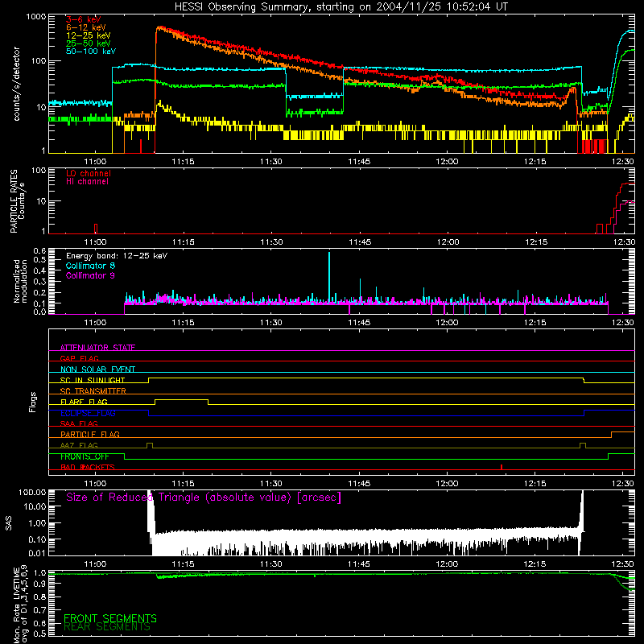Click the red tick on the BAD PACKETS line
This screenshot has width=644, height=644.
[502, 467]
